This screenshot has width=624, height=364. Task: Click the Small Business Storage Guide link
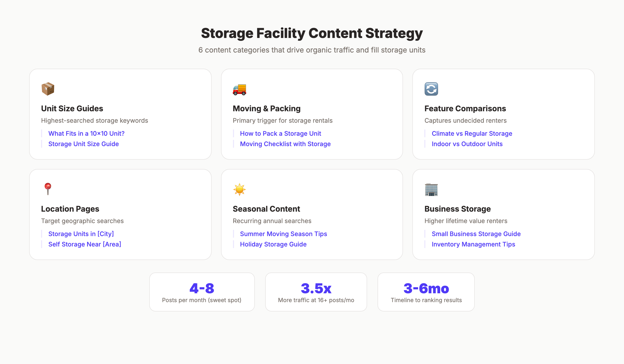(x=476, y=234)
